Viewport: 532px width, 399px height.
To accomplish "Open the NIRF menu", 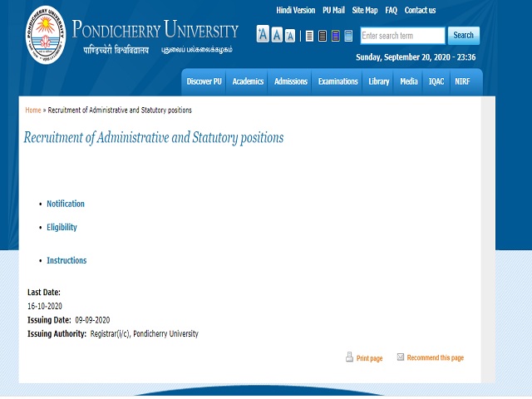I will click(x=462, y=81).
